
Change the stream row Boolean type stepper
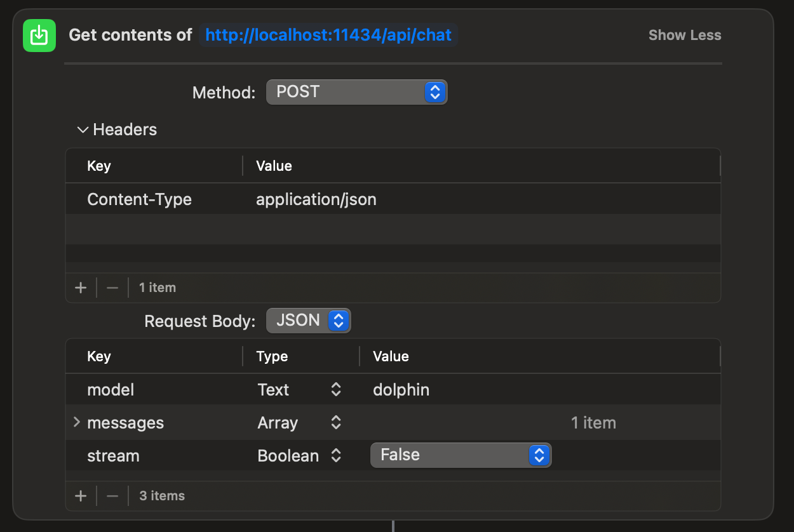[x=336, y=456]
